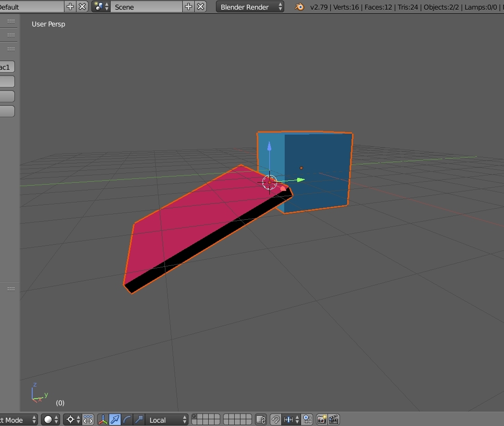Add a new Default screen layout
The image size is (504, 426).
coord(70,7)
